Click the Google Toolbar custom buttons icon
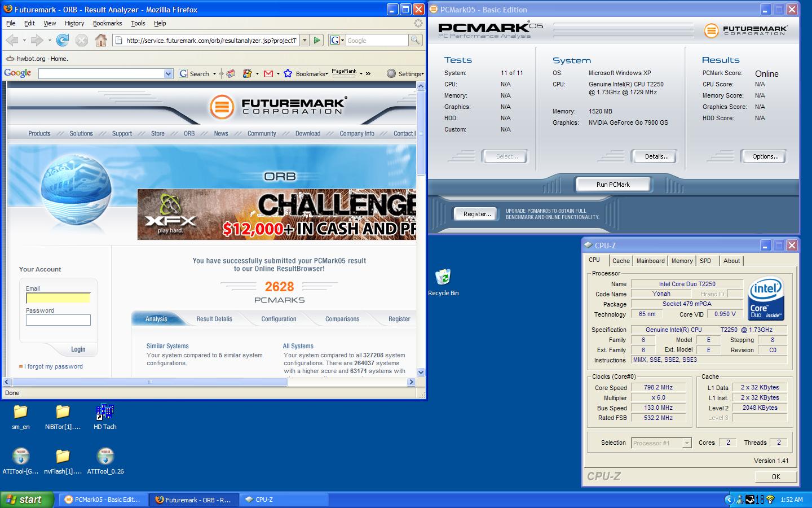 point(247,73)
